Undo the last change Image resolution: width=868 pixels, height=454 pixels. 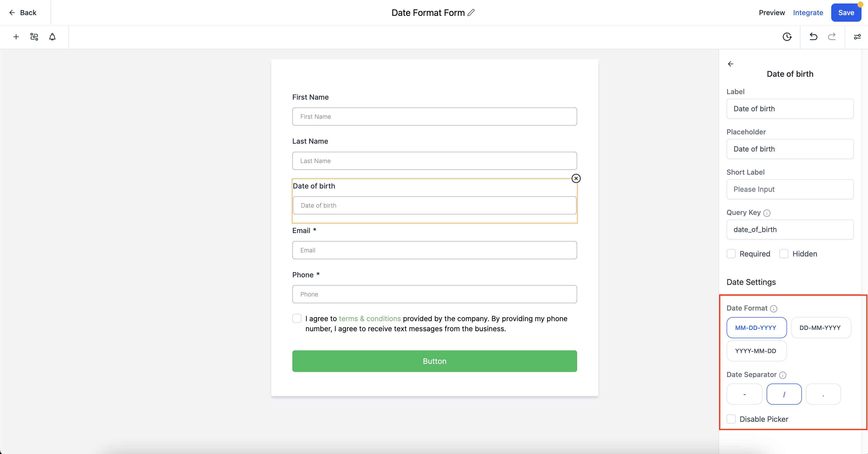tap(813, 37)
